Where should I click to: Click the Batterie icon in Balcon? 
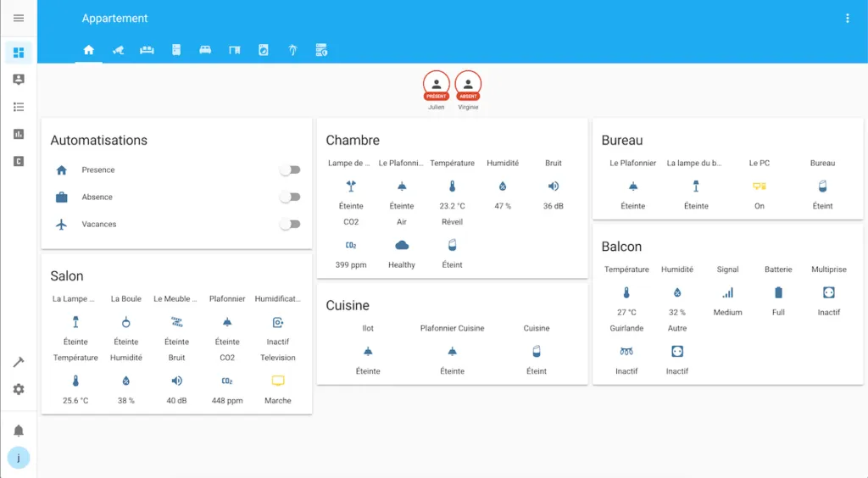778,292
